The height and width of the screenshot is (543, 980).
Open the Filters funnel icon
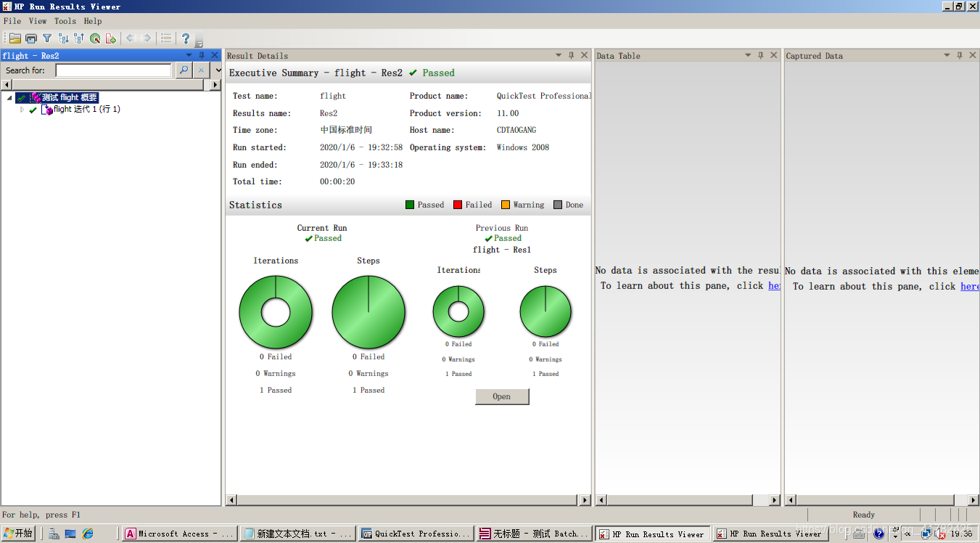47,38
